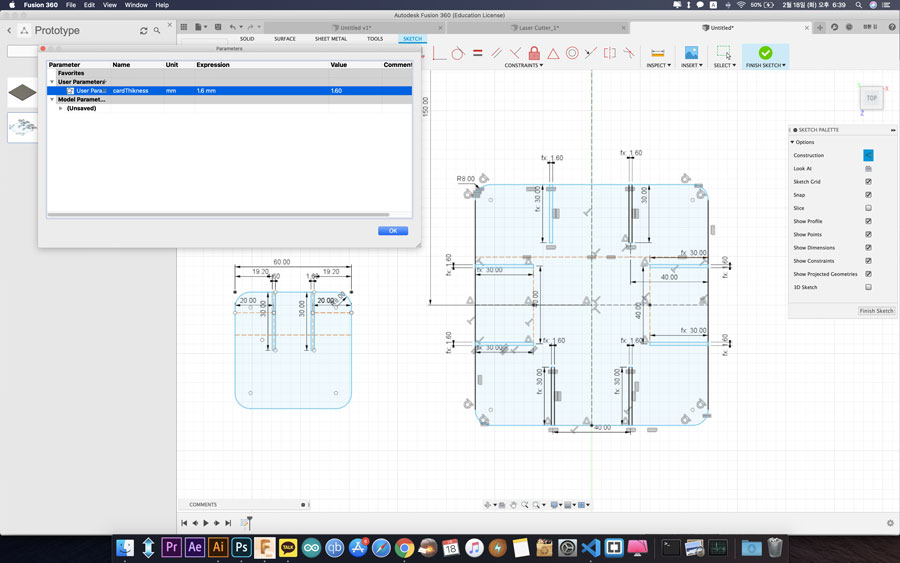Choose the Equal constraint icon
900x563 pixels.
(x=478, y=53)
